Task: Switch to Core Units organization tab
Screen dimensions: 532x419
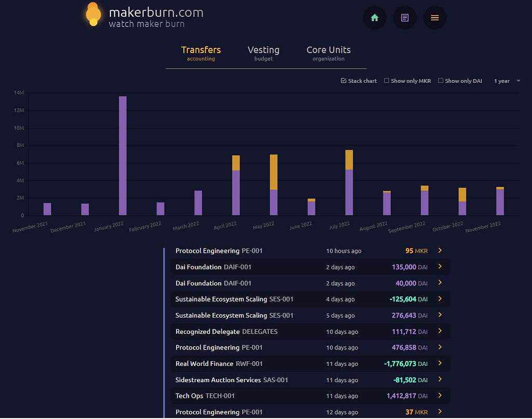Action: pyautogui.click(x=328, y=54)
